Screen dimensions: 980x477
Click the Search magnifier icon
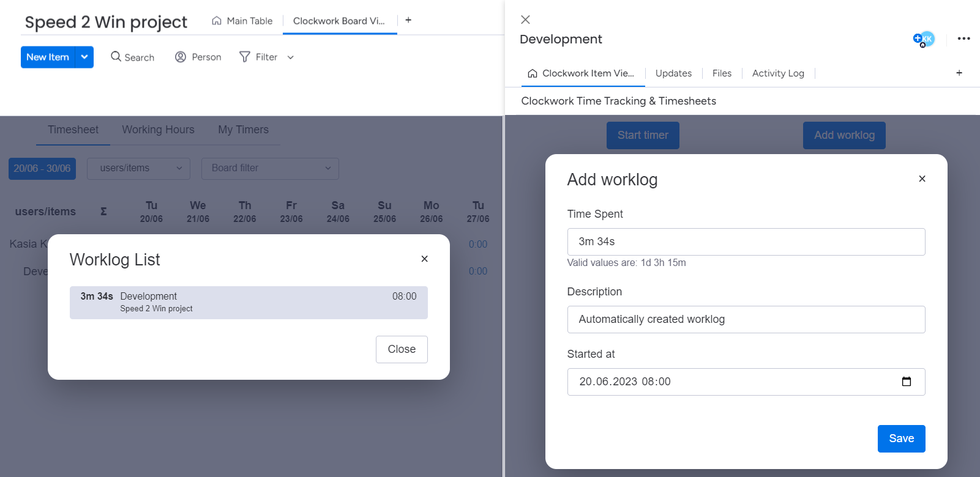[x=116, y=57]
